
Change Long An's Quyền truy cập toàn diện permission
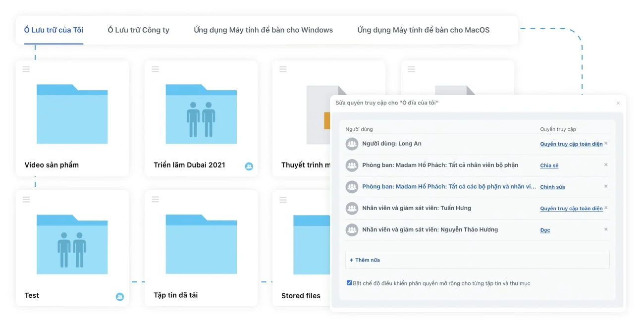(571, 144)
